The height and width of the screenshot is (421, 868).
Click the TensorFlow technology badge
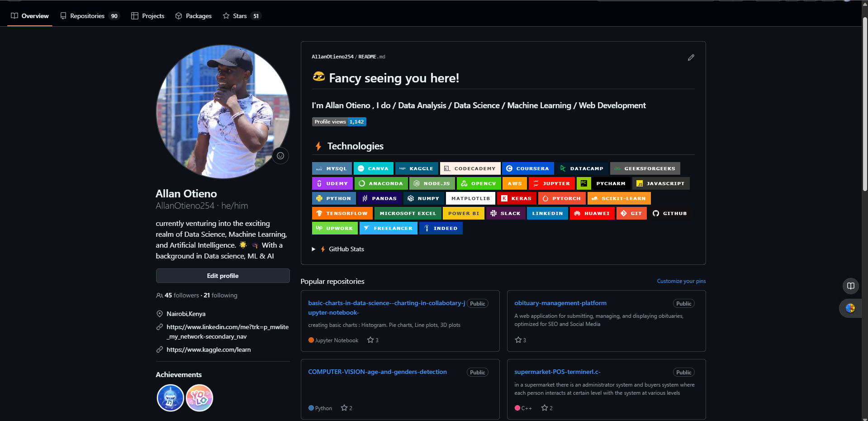[x=342, y=213]
